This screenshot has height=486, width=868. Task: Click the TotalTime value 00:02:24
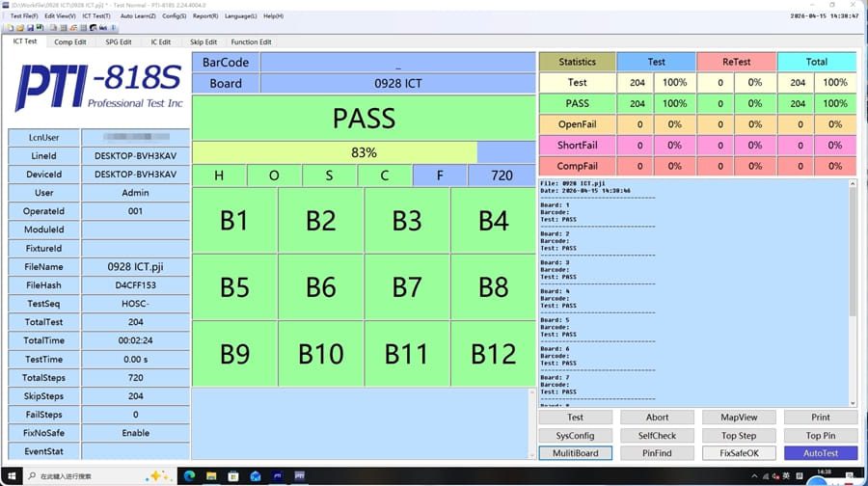coord(136,340)
